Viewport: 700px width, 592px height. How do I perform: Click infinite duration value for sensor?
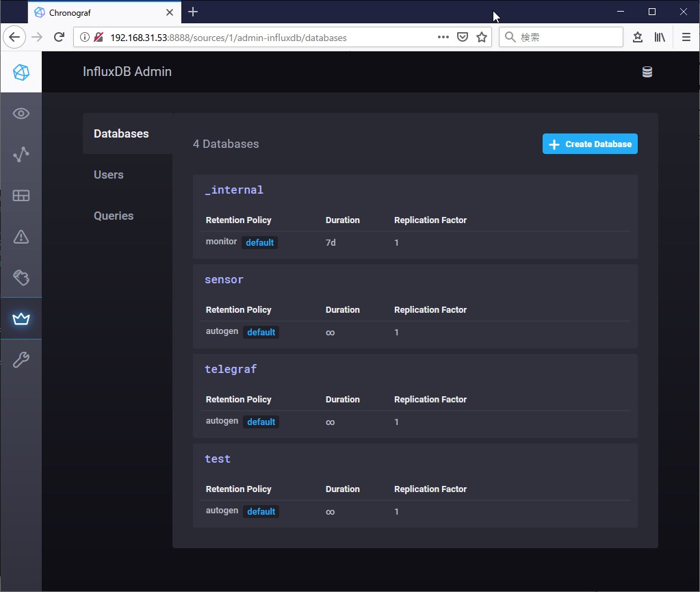coord(330,333)
